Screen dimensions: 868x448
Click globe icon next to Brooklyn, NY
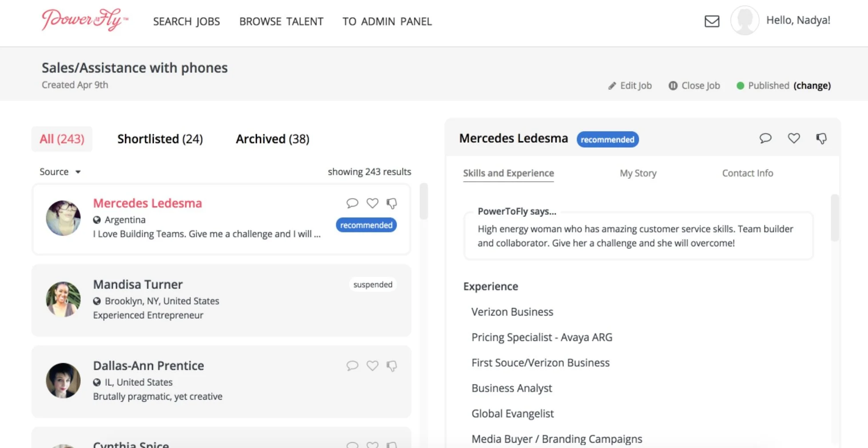tap(97, 301)
